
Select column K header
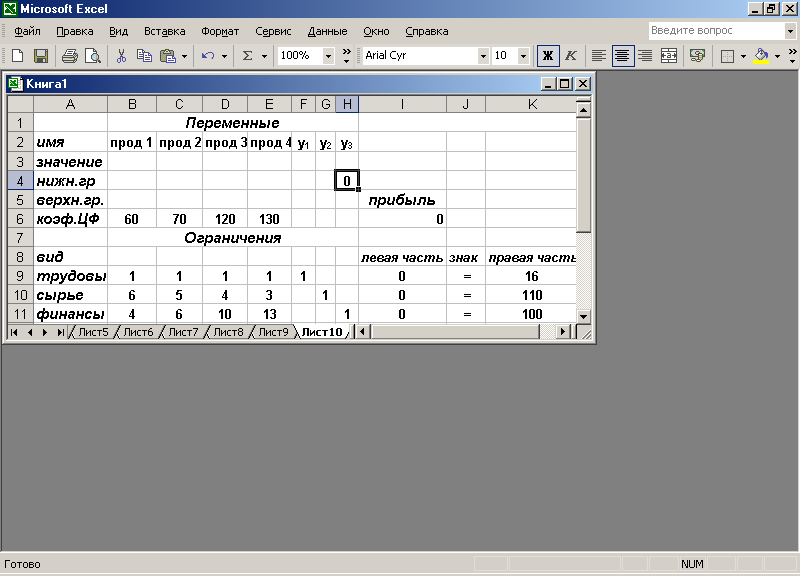[x=531, y=105]
